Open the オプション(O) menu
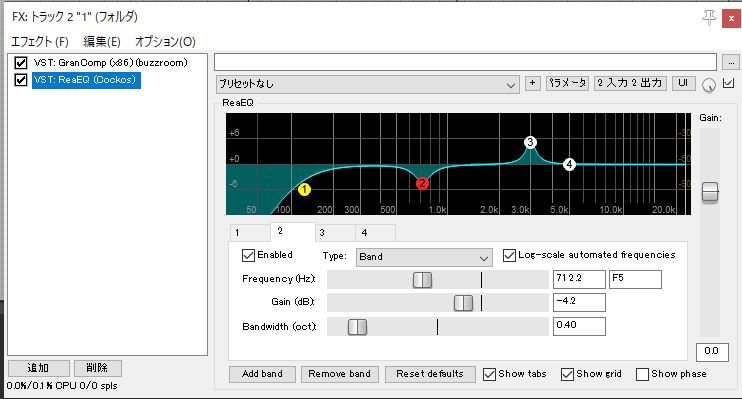742x399 pixels. [x=165, y=42]
